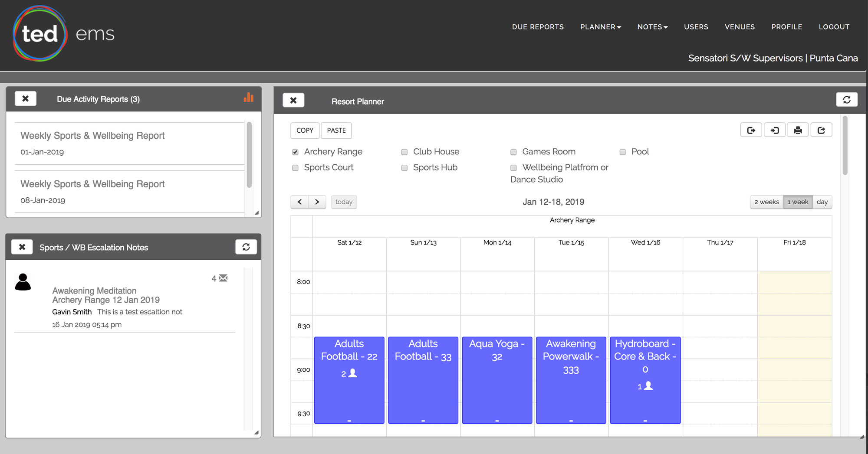Image resolution: width=868 pixels, height=454 pixels.
Task: Uncheck the Archery Range checkbox
Action: point(296,152)
